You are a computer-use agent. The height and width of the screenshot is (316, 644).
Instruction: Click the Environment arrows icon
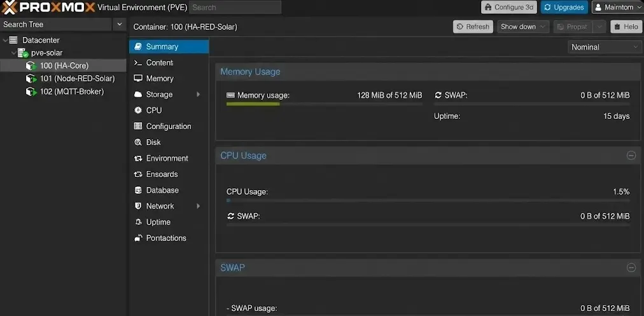(x=139, y=158)
